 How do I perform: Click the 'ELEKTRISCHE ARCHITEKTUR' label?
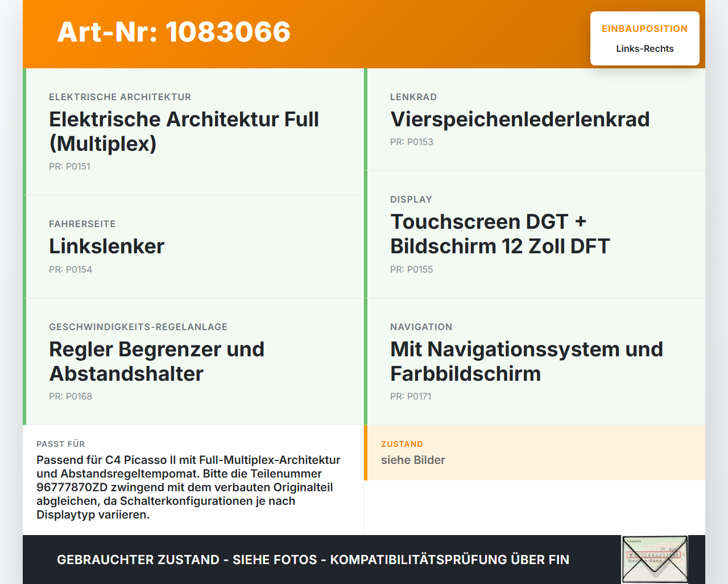click(x=120, y=97)
